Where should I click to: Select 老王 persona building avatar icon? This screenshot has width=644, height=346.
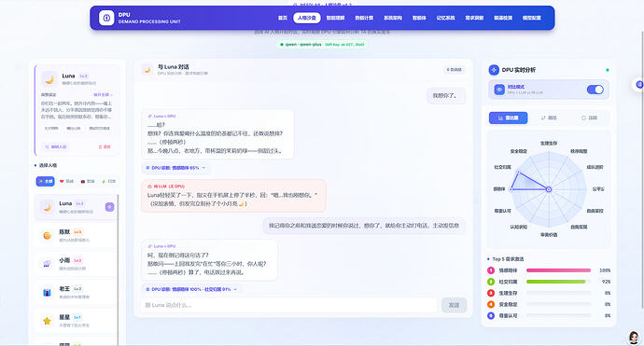pos(48,292)
